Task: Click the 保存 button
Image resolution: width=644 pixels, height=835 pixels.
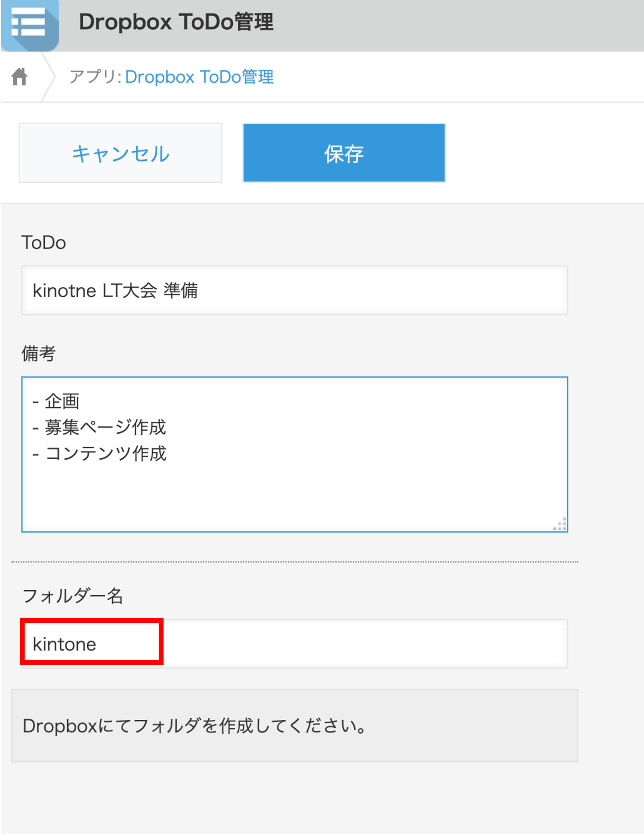Action: click(x=343, y=153)
